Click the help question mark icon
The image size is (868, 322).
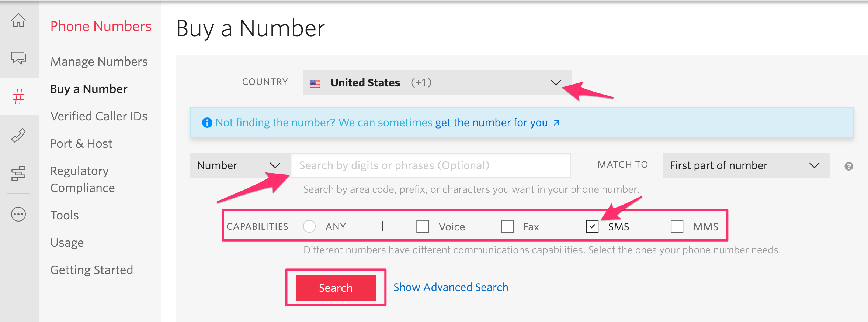click(849, 167)
